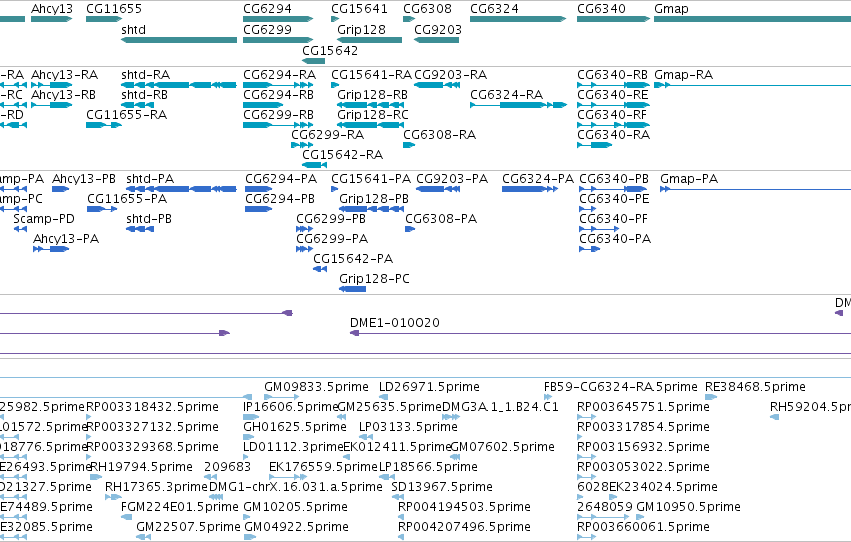Click the shtd-RA transcript label
This screenshot has height=542, width=851.
click(x=145, y=74)
